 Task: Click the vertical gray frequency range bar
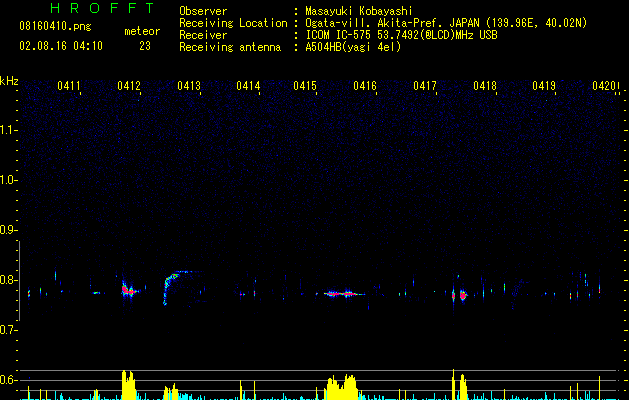click(x=19, y=281)
